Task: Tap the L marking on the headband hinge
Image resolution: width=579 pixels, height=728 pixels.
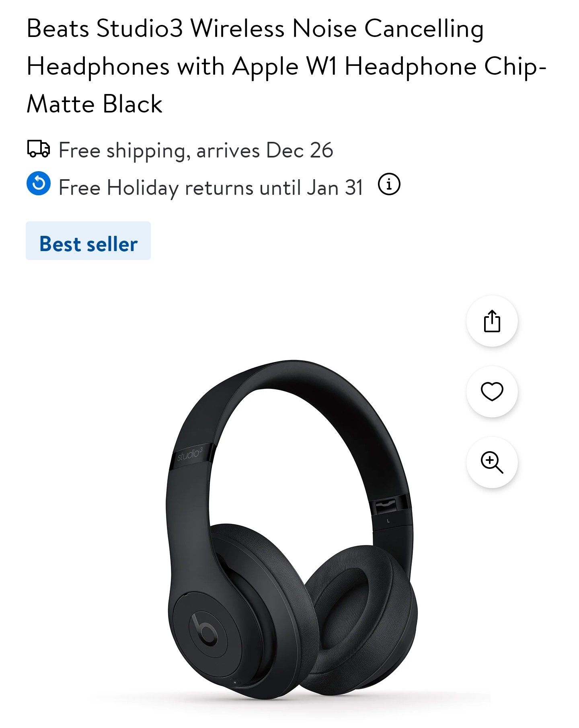Action: [x=388, y=521]
